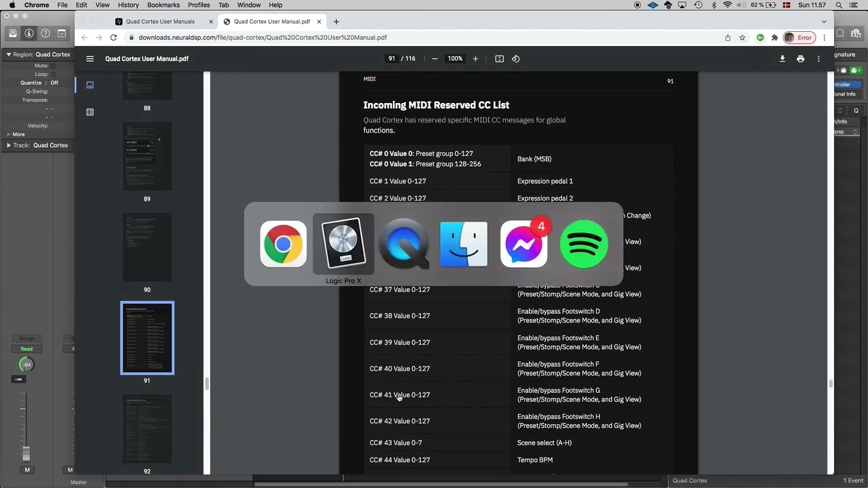Select Finder in the app switcher
Viewport: 868px width, 488px height.
coord(464,244)
